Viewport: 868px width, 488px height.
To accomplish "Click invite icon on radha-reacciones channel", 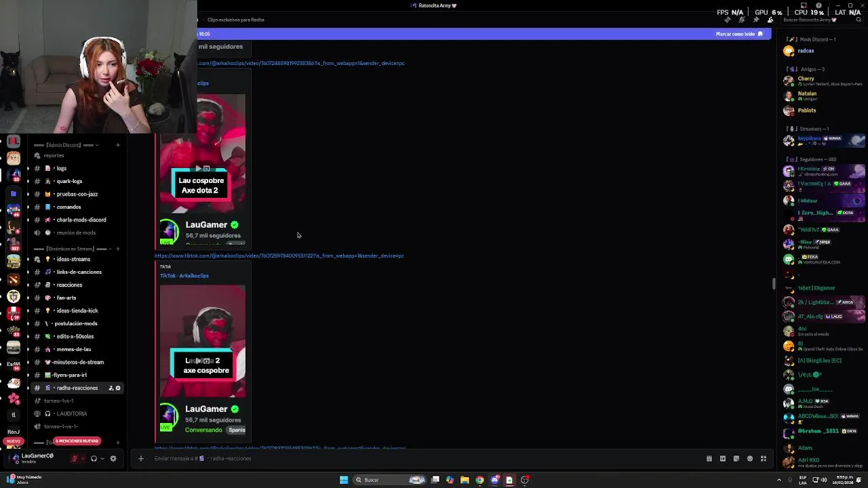I will (111, 388).
